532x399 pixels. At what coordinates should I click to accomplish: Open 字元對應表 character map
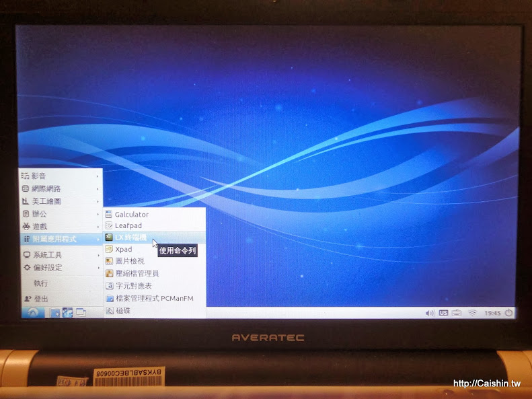pyautogui.click(x=155, y=286)
